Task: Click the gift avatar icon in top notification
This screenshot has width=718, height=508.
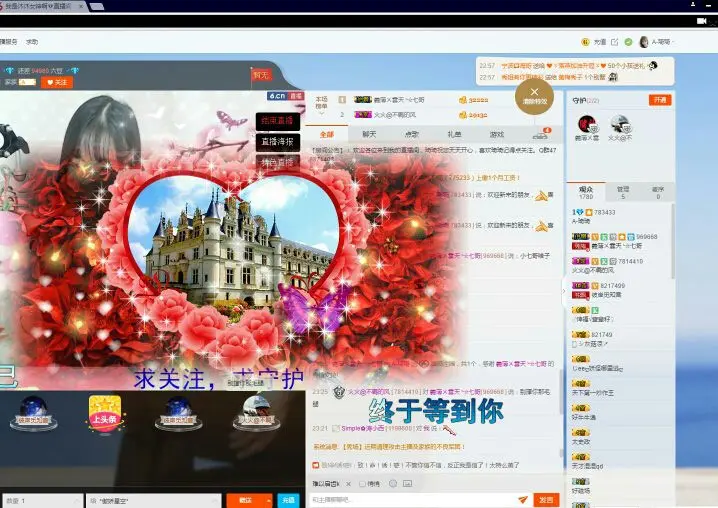Action: tap(653, 66)
